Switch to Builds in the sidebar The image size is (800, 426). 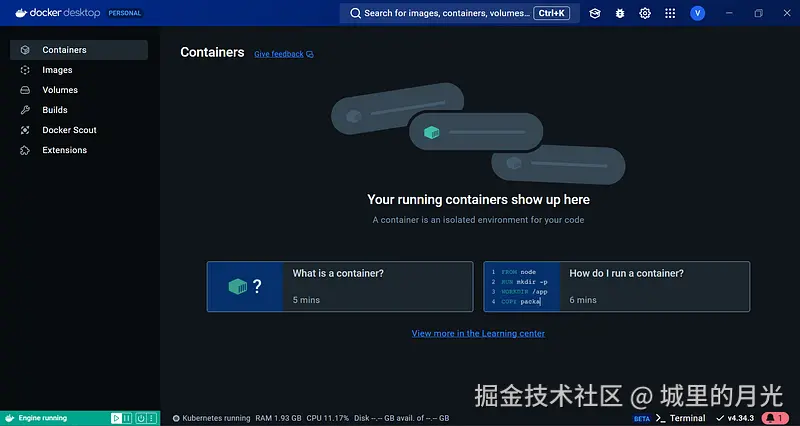pyautogui.click(x=79, y=110)
